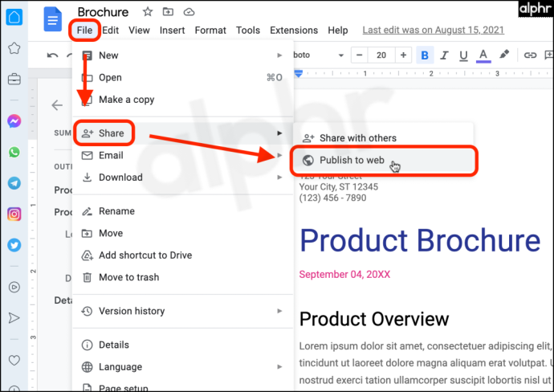Open the Edit menu
The width and height of the screenshot is (554, 392).
pos(111,30)
